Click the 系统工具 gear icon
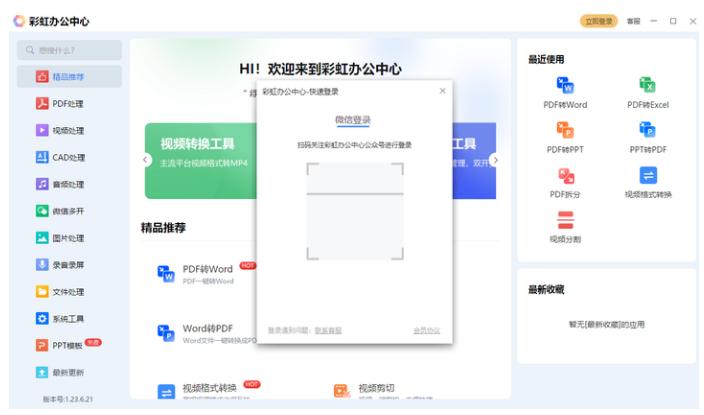This screenshot has height=415, width=704. pyautogui.click(x=42, y=319)
